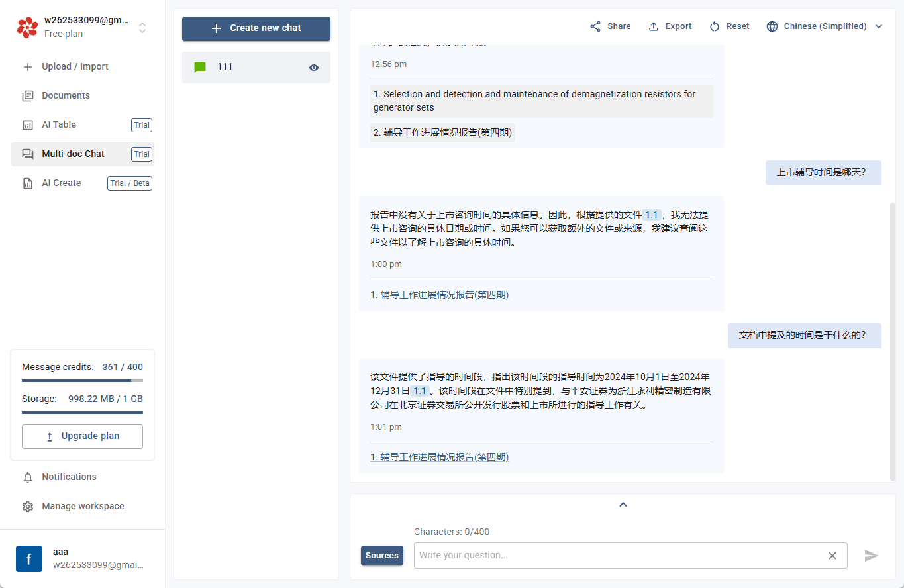Open the 1. 辅导工作进展情况报告 link under 1:00 pm
This screenshot has width=904, height=588.
click(x=439, y=295)
